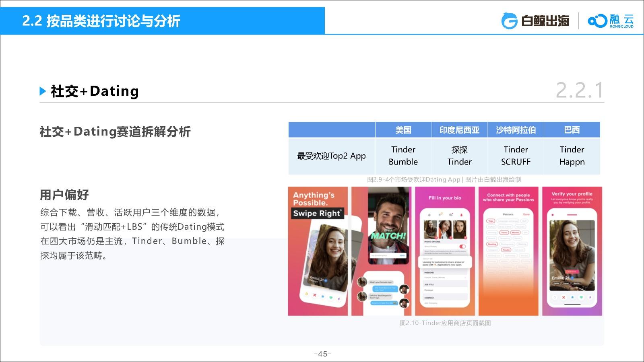Click the page number -45-
Viewport: 644px width, 362px height.
322,354
